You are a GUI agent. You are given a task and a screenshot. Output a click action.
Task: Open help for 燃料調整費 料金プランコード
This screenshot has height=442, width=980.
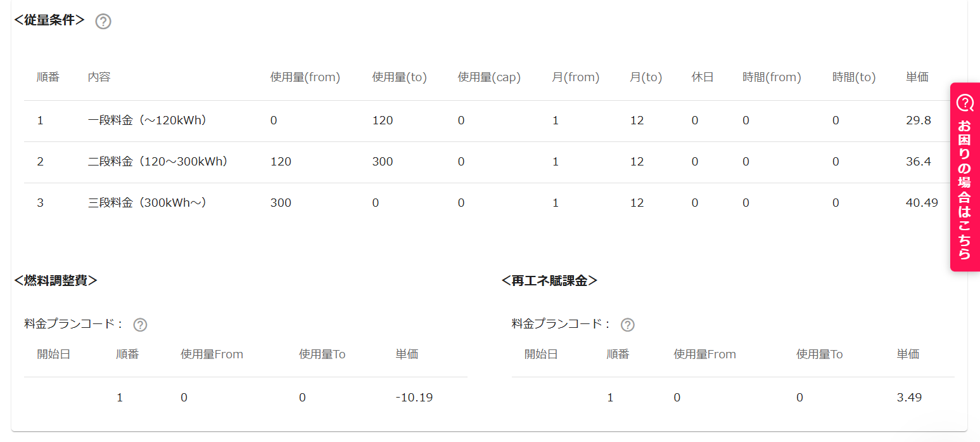click(x=140, y=325)
